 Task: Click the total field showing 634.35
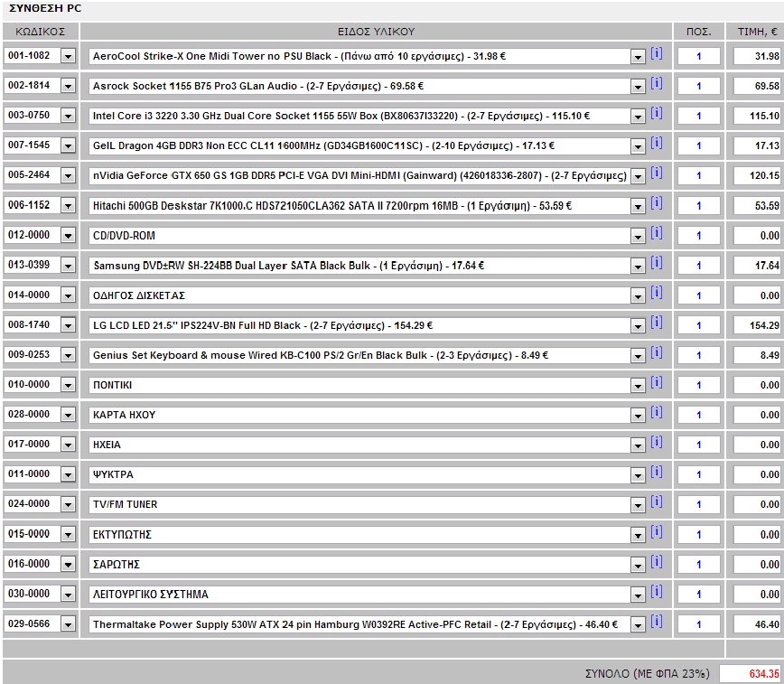pos(751,673)
